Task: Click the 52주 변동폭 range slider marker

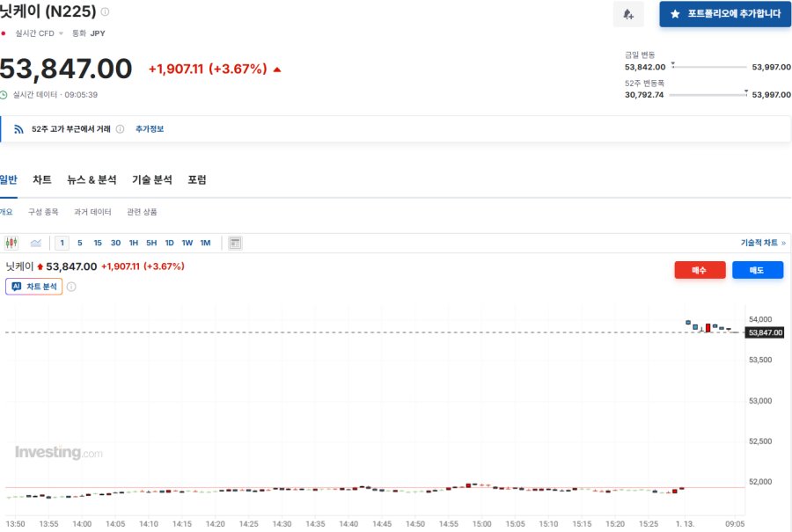Action: [x=745, y=91]
